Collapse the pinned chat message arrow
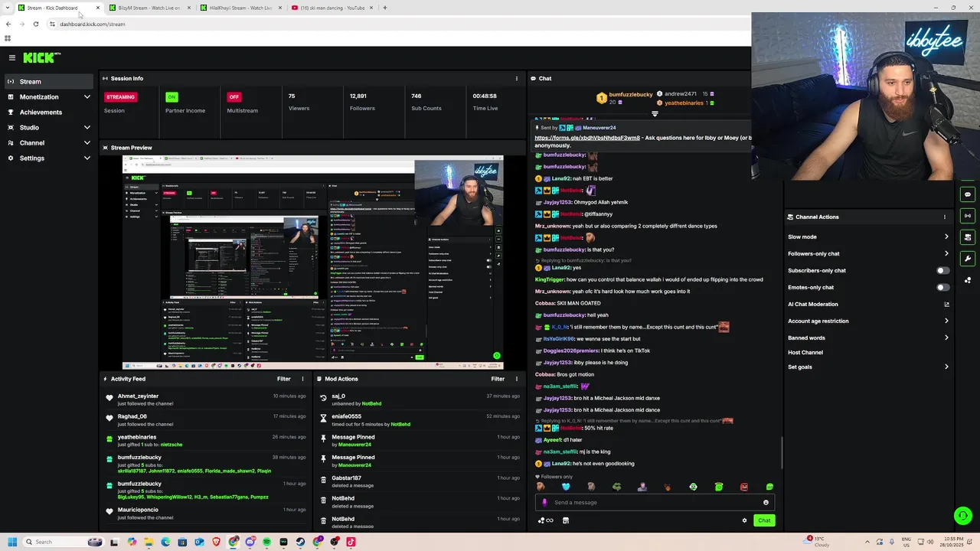This screenshot has height=551, width=980. pyautogui.click(x=655, y=114)
